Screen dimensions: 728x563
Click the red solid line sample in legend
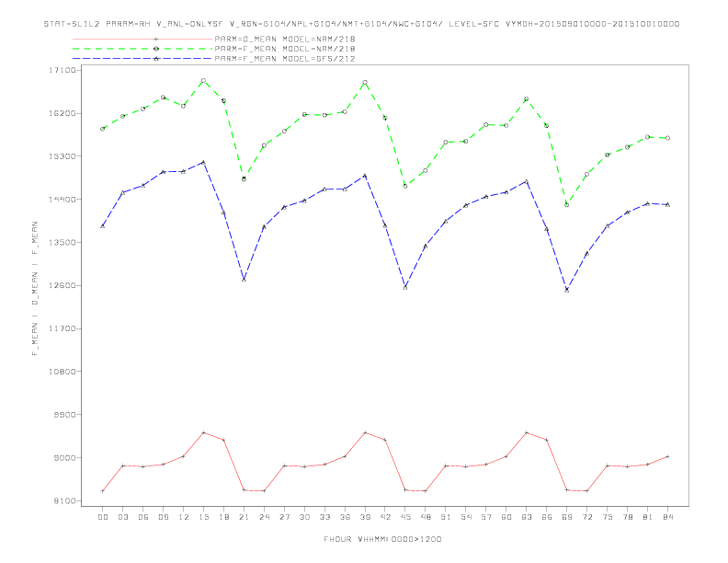coord(142,39)
